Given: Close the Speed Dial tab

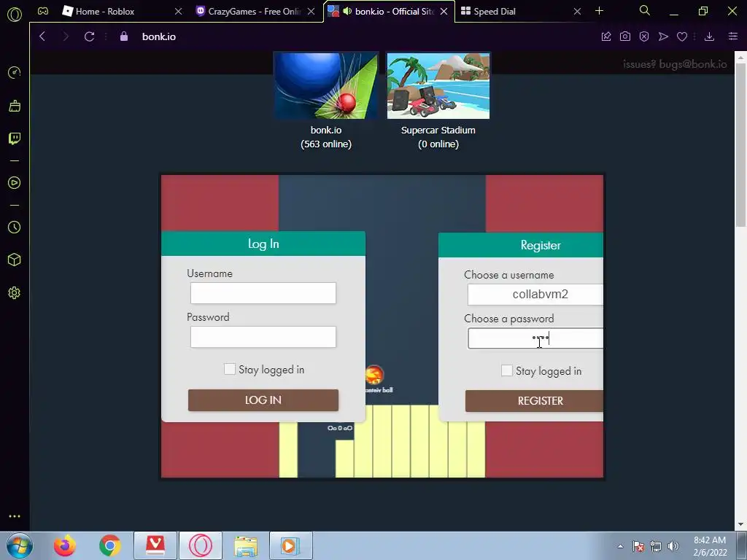Looking at the screenshot, I should click(x=577, y=12).
